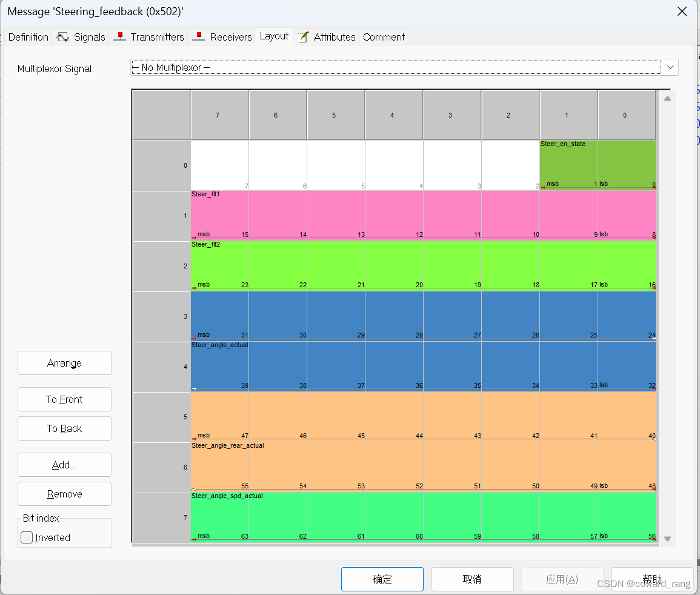Click the Multiplexor Signal label
Image resolution: width=700 pixels, height=595 pixels.
[x=56, y=68]
